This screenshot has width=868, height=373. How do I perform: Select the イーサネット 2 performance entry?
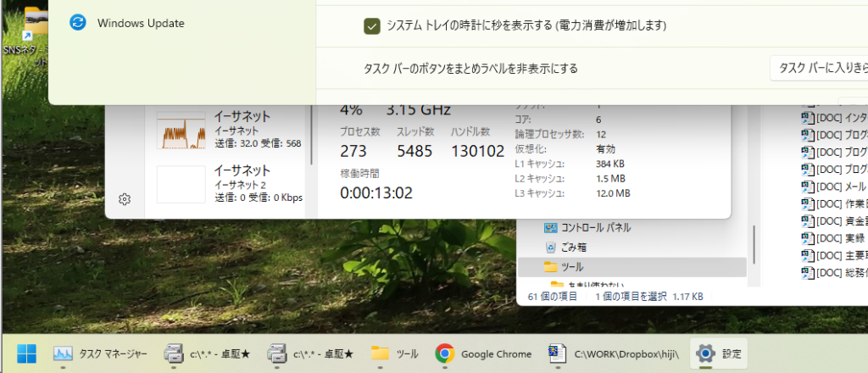(x=230, y=184)
